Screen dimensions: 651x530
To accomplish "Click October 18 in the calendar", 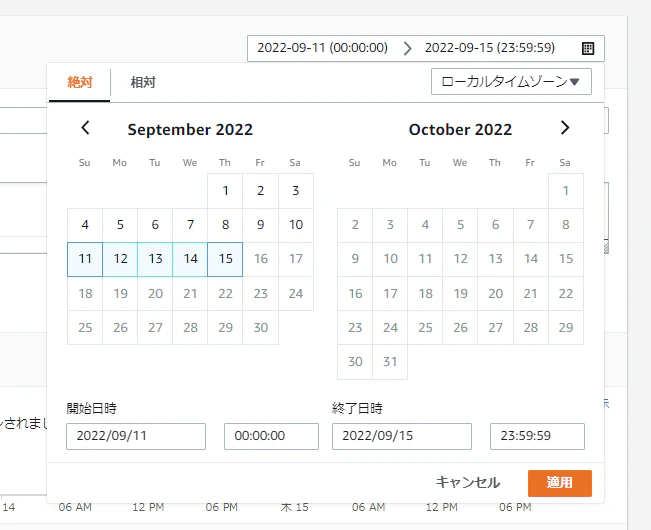I will point(425,294).
